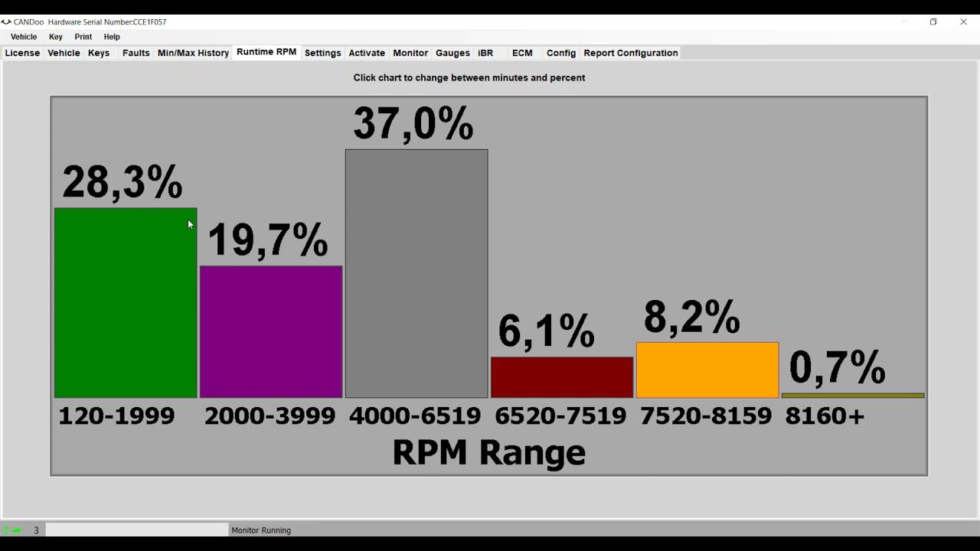This screenshot has width=980, height=551.
Task: Click the empty status bar field
Action: [x=137, y=530]
